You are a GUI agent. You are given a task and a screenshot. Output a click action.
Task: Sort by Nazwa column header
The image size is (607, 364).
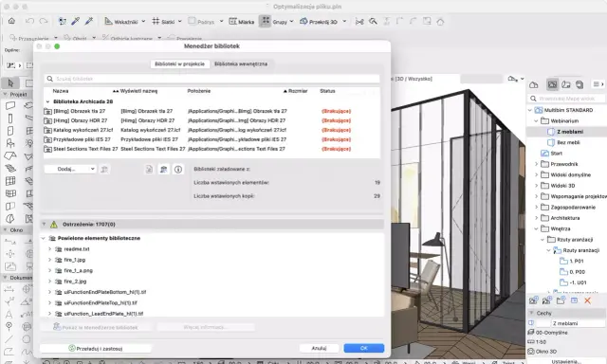pos(61,91)
